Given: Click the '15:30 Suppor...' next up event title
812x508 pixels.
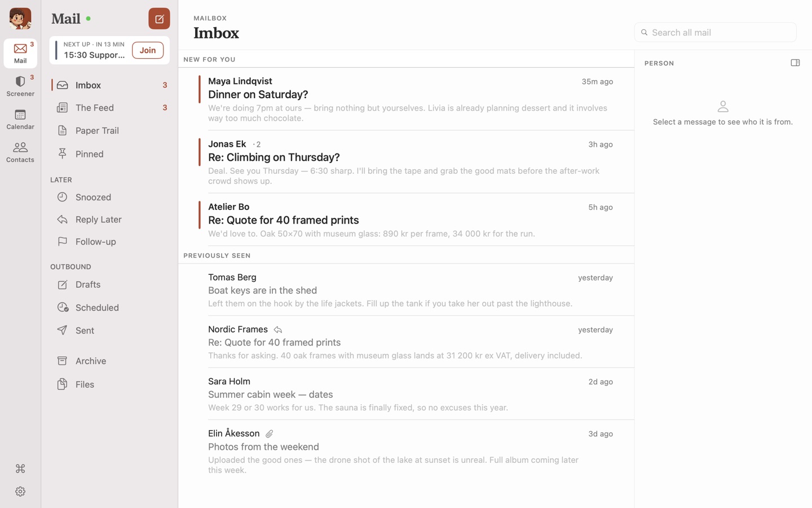Looking at the screenshot, I should click(x=94, y=55).
